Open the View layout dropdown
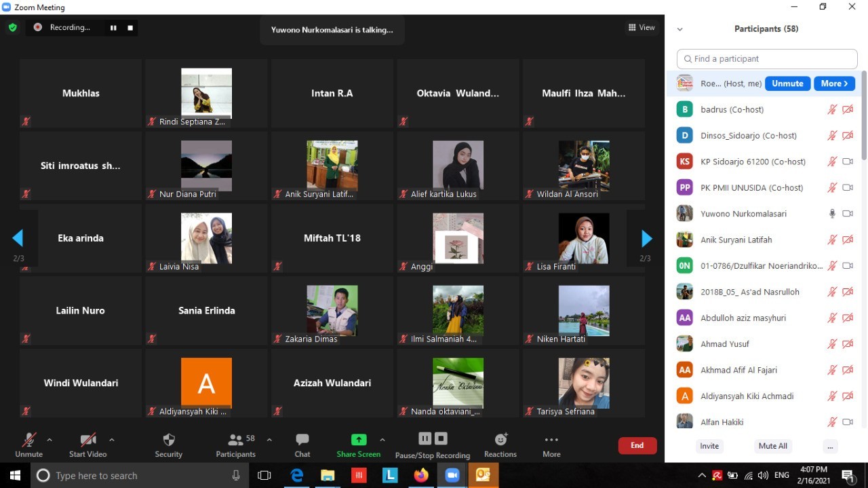The height and width of the screenshot is (488, 868). 642,28
